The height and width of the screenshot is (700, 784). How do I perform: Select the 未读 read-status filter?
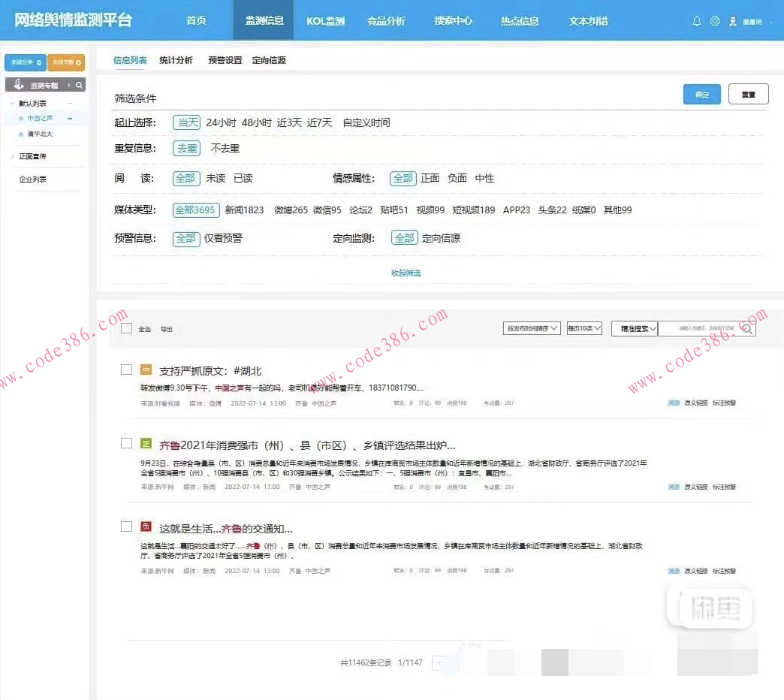tap(216, 179)
